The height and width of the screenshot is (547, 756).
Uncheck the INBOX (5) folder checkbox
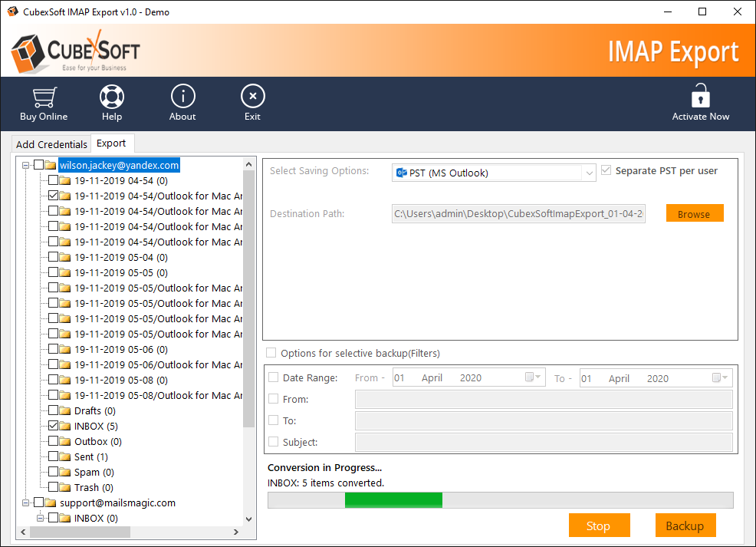[x=53, y=426]
